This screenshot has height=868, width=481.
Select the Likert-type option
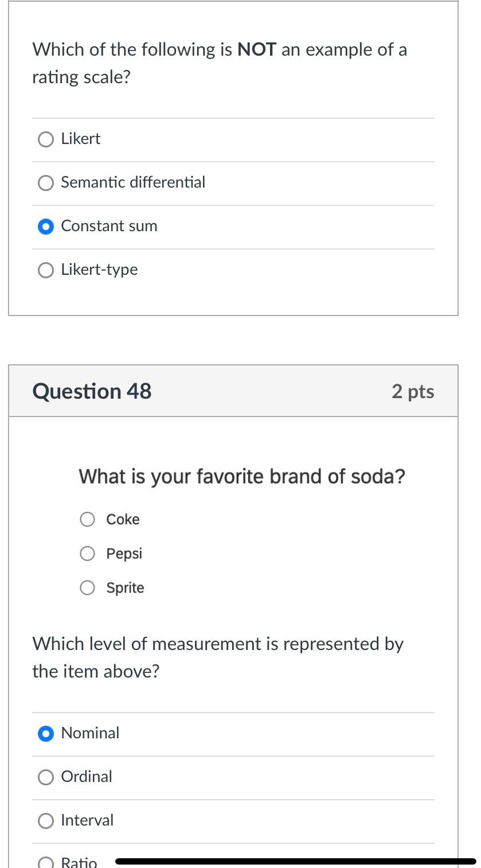click(45, 270)
